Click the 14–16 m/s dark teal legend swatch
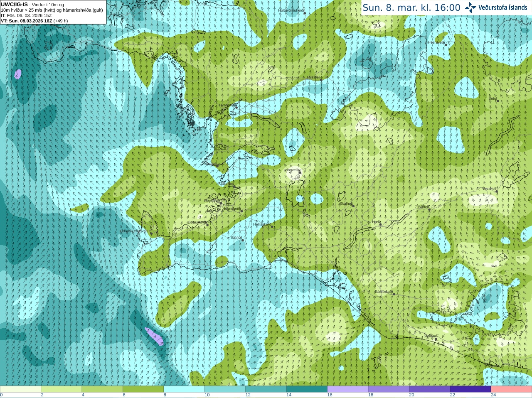The height and width of the screenshot is (398, 532). (307, 389)
